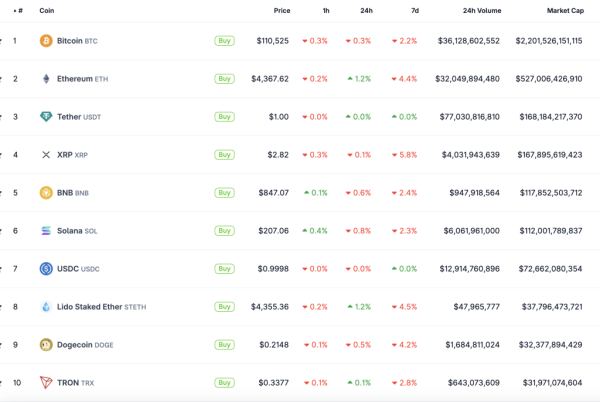Sort by the Market Cap column
Image resolution: width=600 pixels, height=402 pixels.
pos(566,11)
